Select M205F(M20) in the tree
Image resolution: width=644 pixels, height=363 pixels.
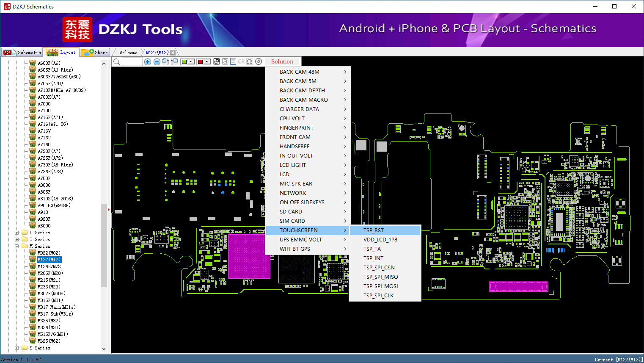[x=50, y=273]
